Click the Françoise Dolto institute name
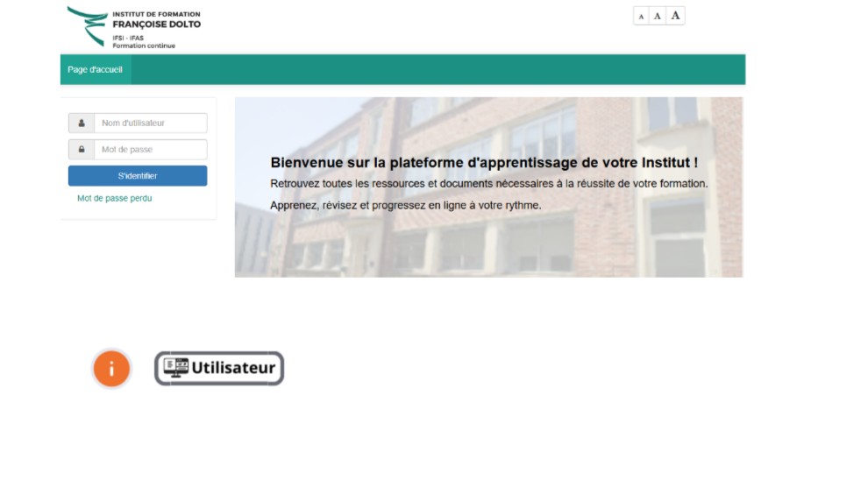 tap(156, 25)
